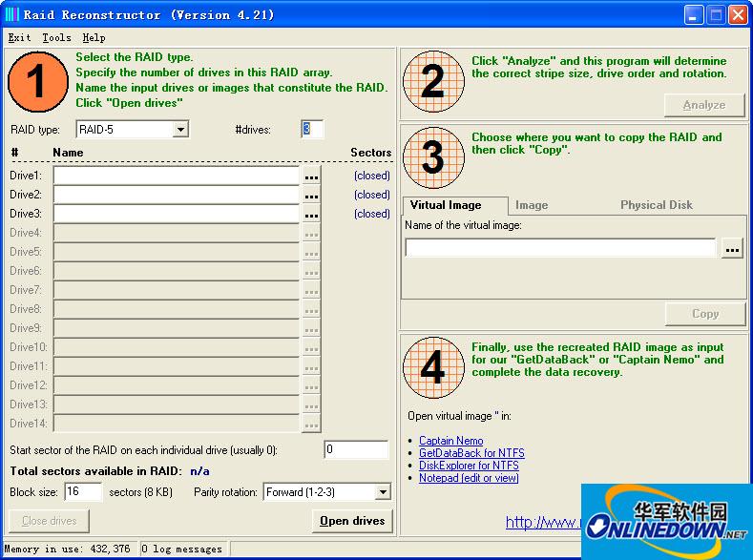
Task: Click the Block size field
Action: (83, 491)
